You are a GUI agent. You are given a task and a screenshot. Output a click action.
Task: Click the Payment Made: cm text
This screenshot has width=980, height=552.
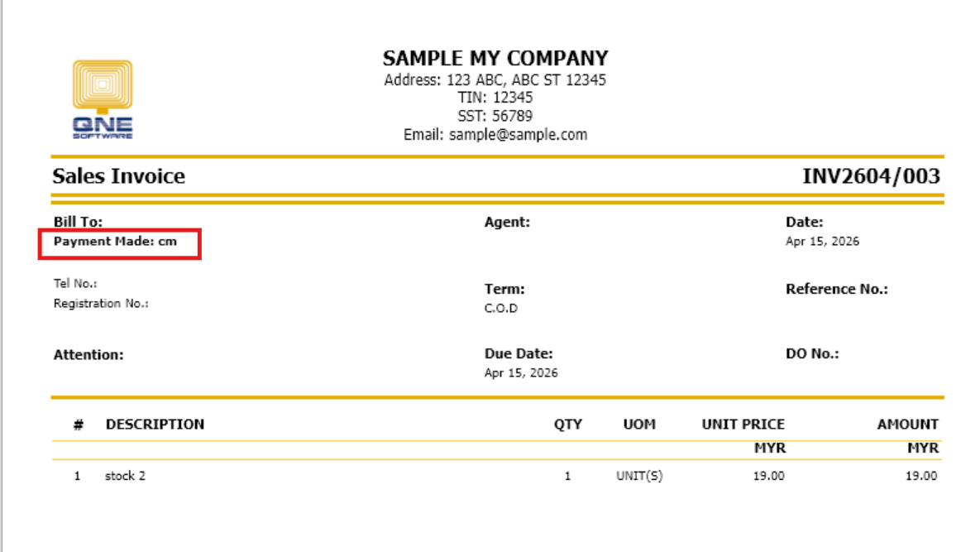115,242
